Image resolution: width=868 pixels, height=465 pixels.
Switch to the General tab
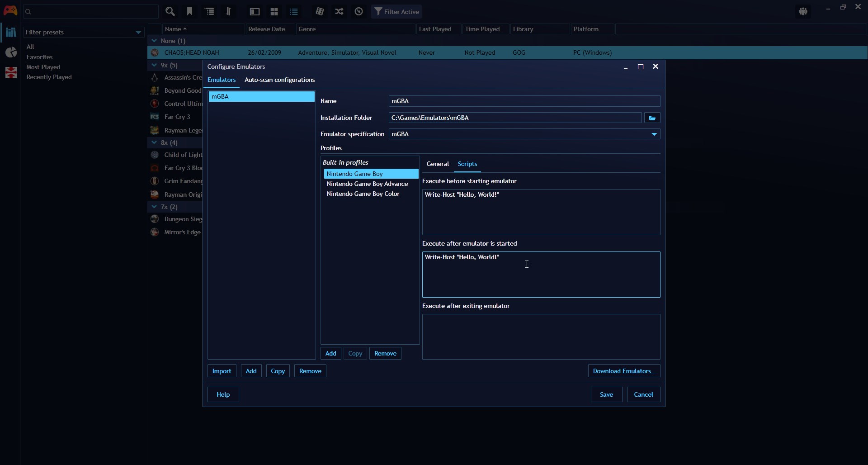point(437,164)
